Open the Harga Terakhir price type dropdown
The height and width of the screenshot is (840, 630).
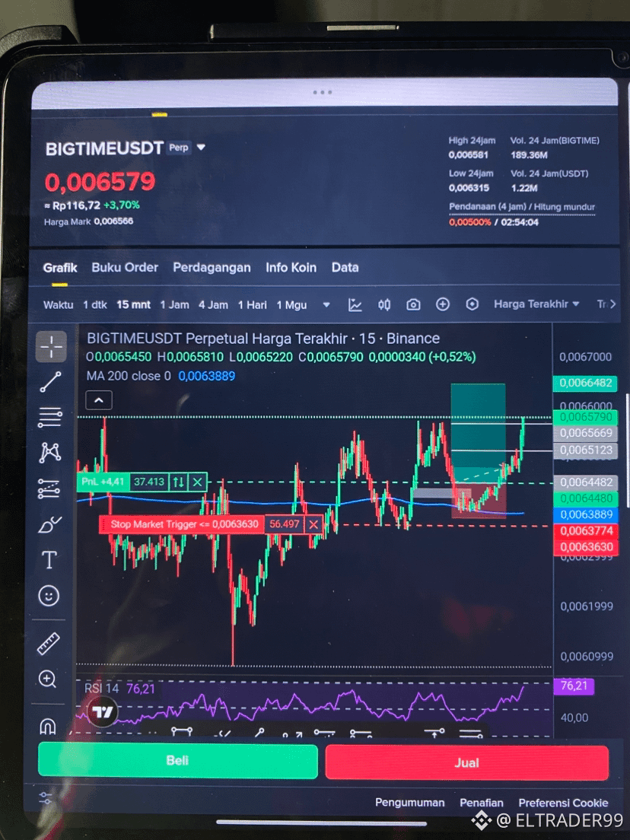coord(536,304)
